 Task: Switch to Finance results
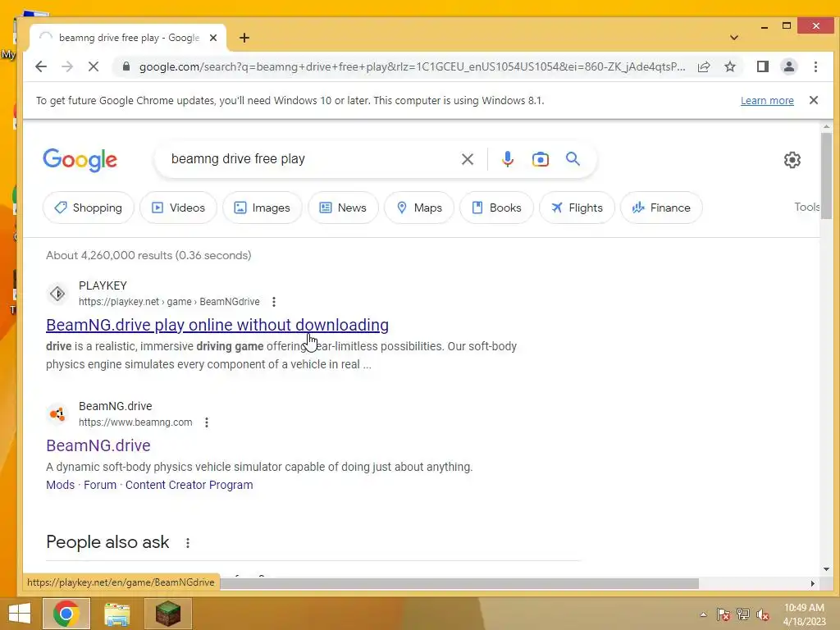661,208
